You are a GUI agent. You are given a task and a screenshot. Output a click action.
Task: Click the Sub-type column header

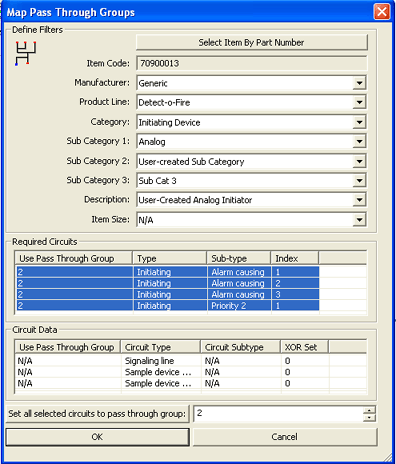tap(239, 258)
